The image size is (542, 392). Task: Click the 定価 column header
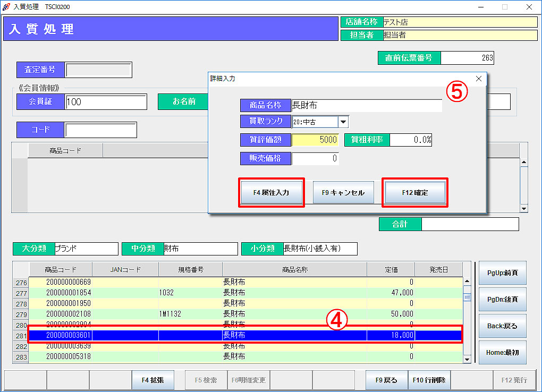[x=391, y=269]
